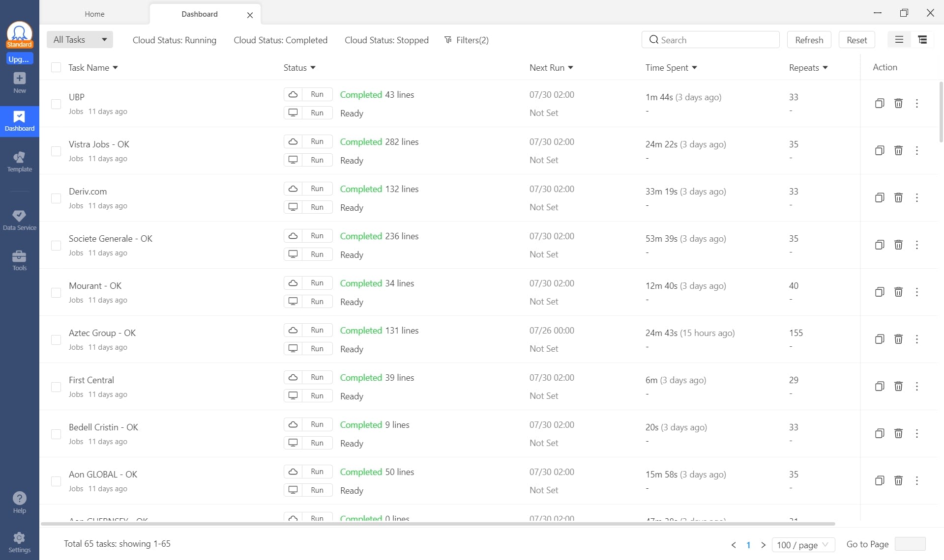Switch to compact list view icon

coord(899,40)
